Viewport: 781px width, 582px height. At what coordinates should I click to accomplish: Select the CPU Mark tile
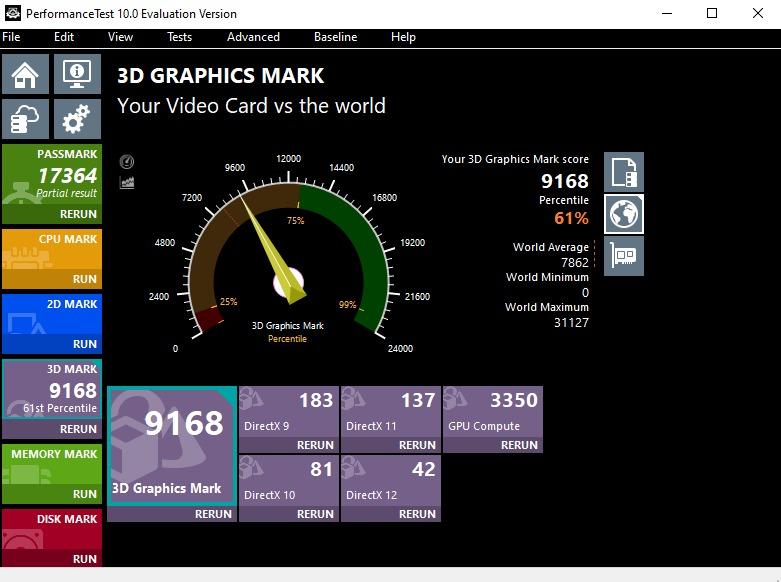(52, 250)
